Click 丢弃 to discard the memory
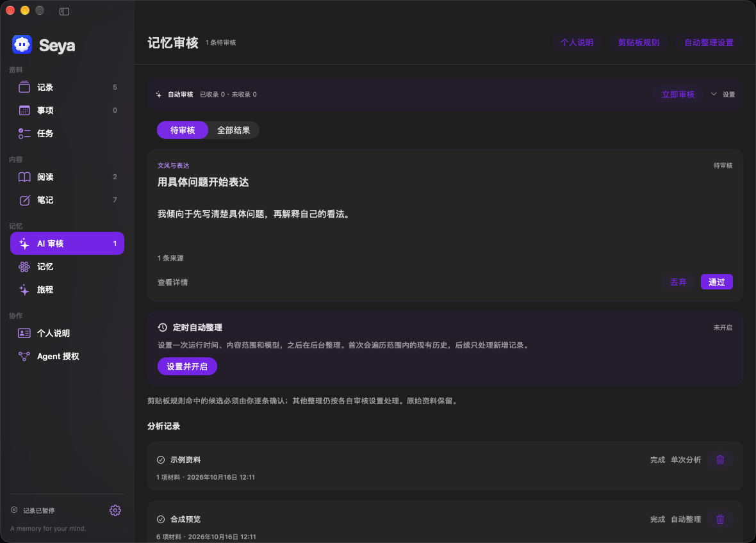This screenshot has width=756, height=543. coord(678,282)
